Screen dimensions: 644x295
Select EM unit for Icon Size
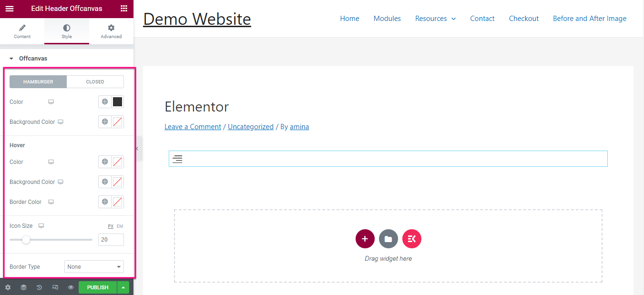[120, 226]
